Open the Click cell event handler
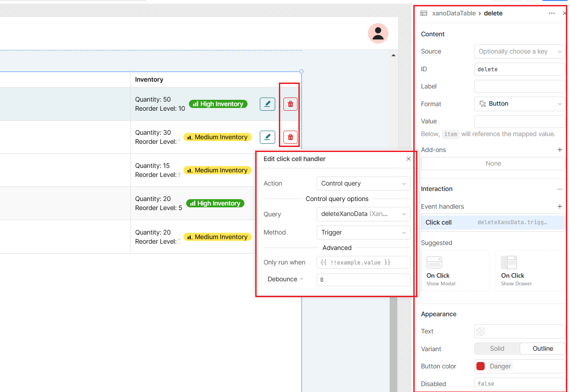Image resolution: width=570 pixels, height=392 pixels. pos(493,222)
